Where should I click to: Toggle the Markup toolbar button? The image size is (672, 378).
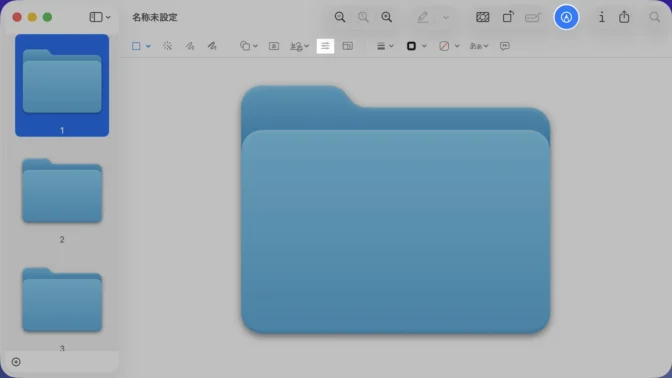[566, 17]
